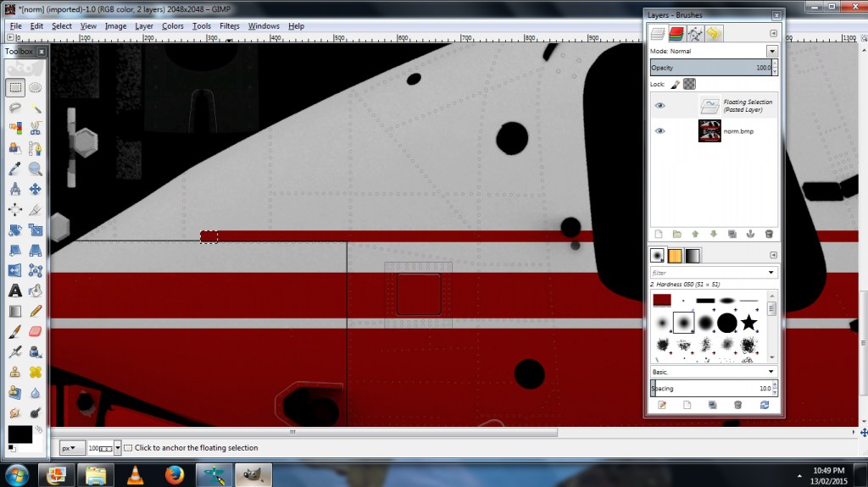Refresh brushes with the reload button

click(x=765, y=406)
